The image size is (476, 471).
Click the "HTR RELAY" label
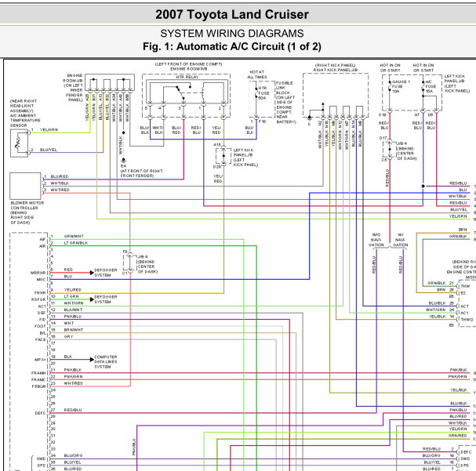click(187, 77)
